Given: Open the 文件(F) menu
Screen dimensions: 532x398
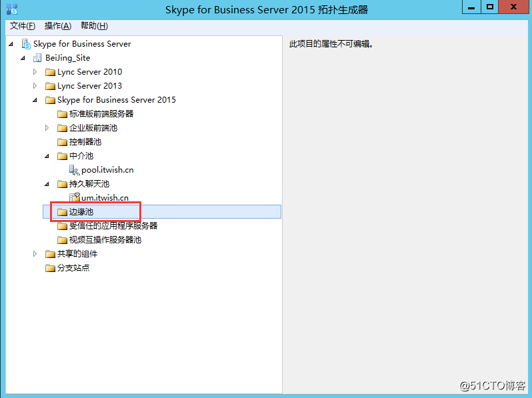Looking at the screenshot, I should tap(23, 26).
